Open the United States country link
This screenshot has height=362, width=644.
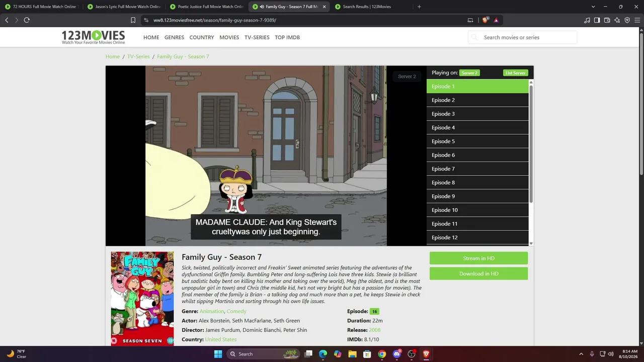coord(221,339)
